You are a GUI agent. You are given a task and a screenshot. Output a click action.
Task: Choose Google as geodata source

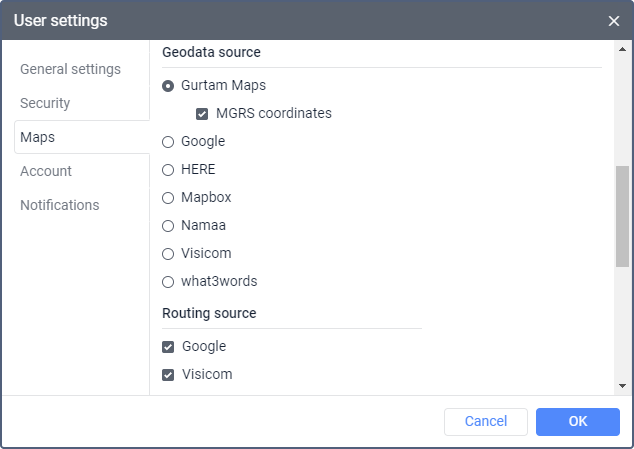tap(168, 142)
